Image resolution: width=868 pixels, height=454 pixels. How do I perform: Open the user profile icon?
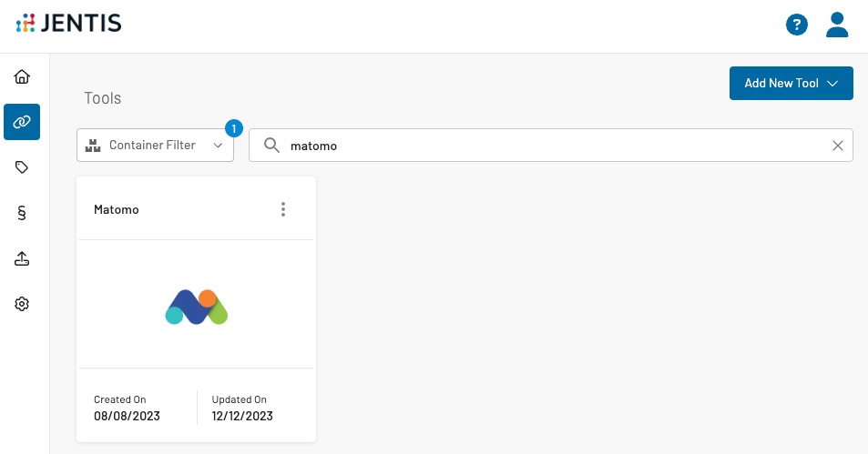(x=837, y=25)
